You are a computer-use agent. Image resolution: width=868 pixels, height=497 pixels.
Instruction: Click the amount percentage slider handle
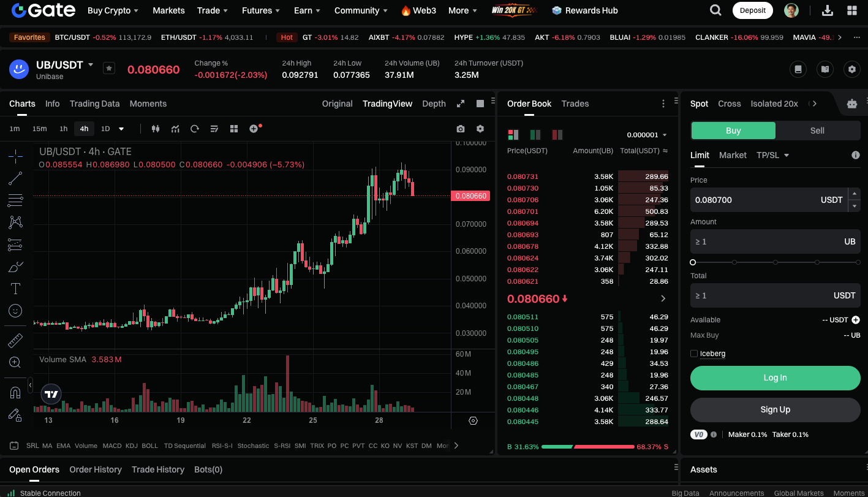tap(693, 262)
